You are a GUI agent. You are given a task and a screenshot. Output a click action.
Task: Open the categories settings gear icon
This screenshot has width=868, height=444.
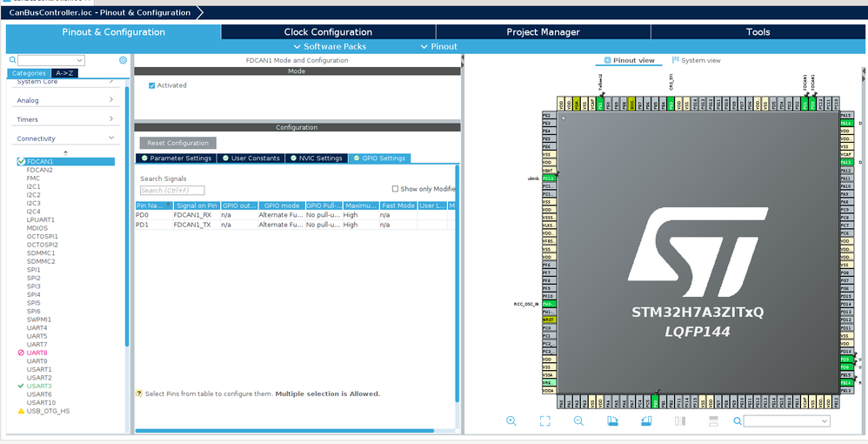123,60
